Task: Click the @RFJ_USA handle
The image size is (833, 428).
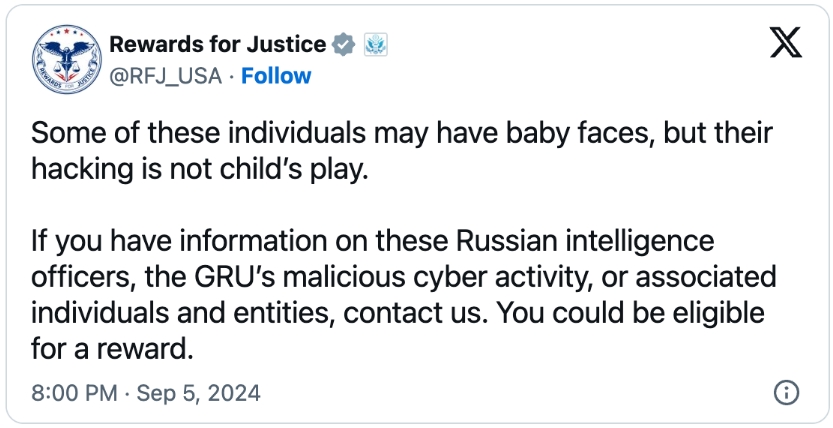Action: (166, 76)
